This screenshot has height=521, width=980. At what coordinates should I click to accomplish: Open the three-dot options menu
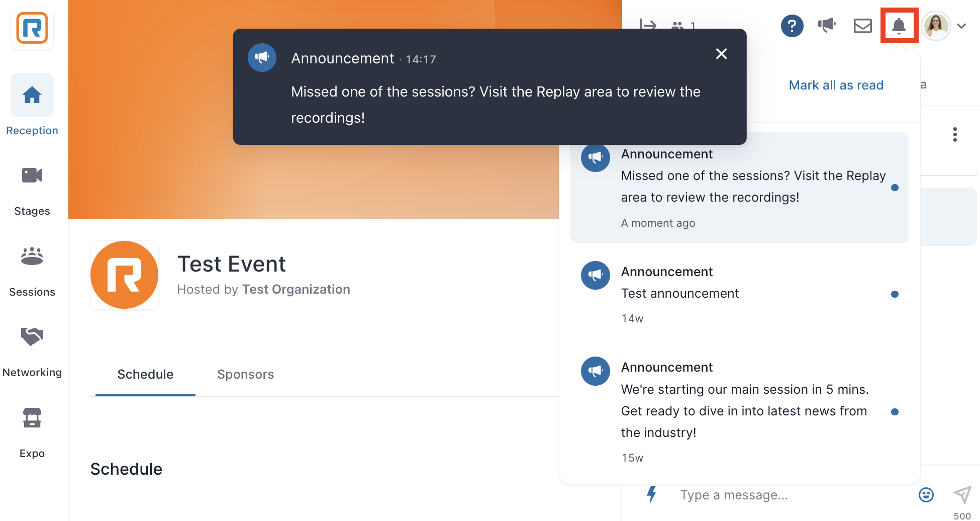coord(954,134)
